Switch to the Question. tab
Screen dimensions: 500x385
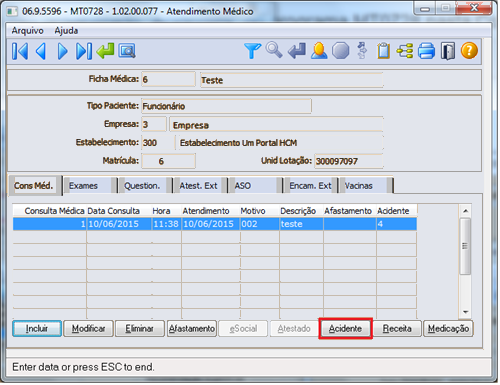[145, 186]
